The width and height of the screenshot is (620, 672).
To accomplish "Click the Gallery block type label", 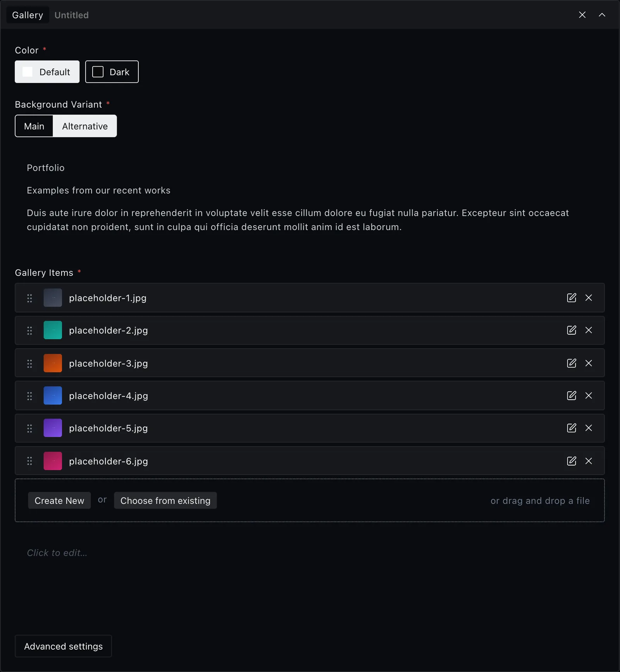I will click(x=28, y=15).
